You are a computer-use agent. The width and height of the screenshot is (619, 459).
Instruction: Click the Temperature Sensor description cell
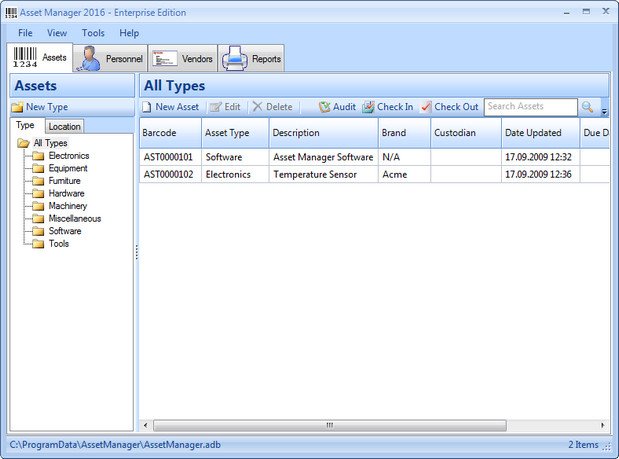(x=324, y=174)
